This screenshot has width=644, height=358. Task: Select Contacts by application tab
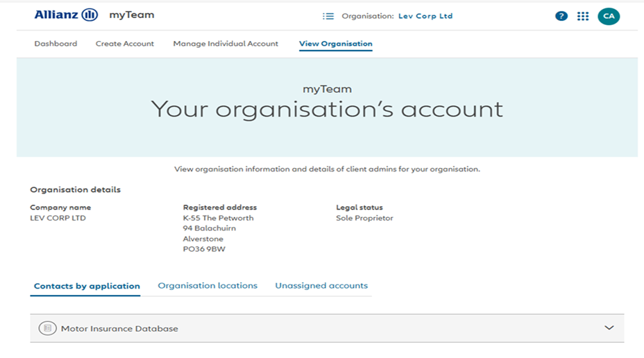click(x=87, y=286)
